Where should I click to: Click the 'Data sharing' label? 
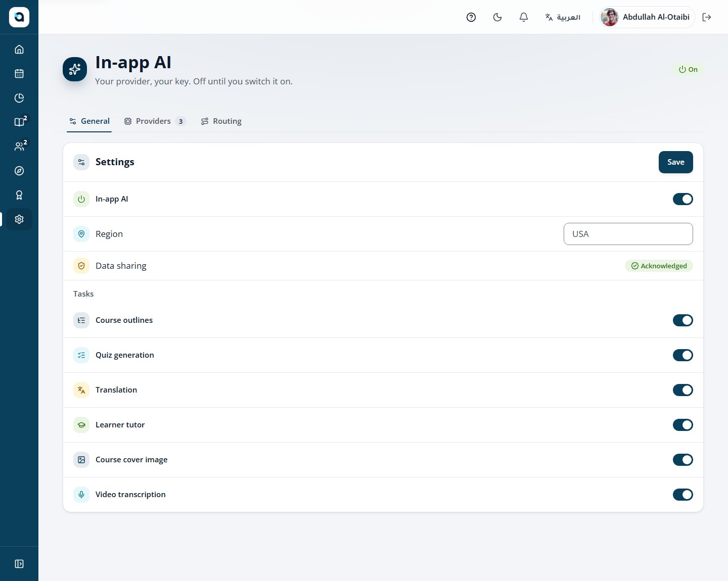121,266
